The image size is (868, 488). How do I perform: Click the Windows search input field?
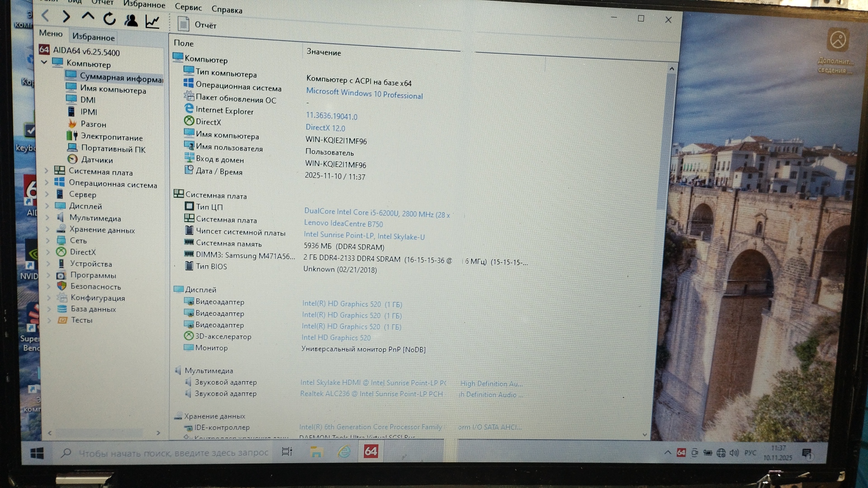point(174,452)
